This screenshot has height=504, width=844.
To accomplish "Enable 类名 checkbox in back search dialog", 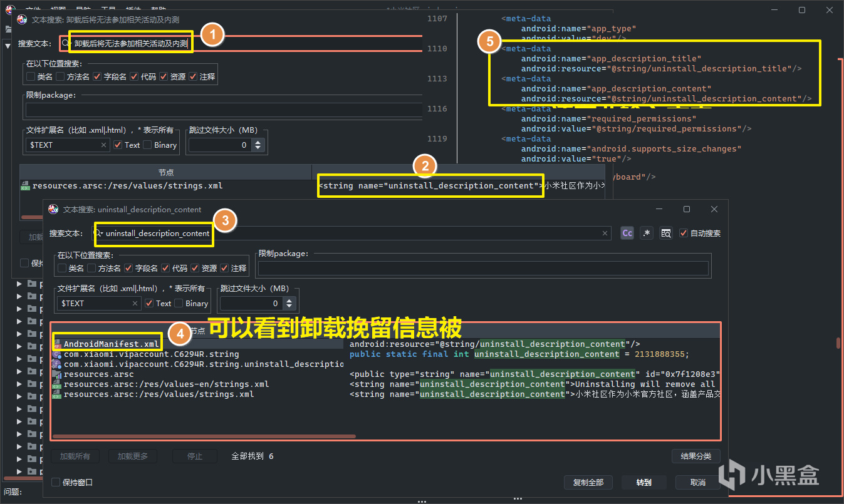I will (x=30, y=76).
